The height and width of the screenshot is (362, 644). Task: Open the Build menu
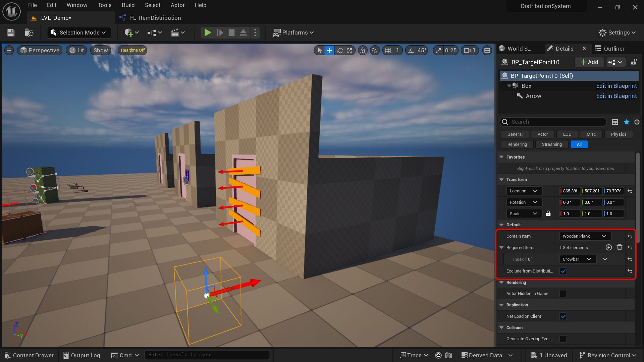point(128,5)
